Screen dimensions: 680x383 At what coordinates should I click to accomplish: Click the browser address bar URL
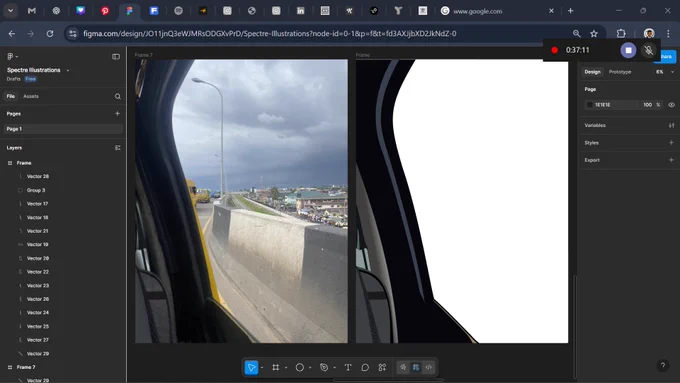tap(270, 33)
